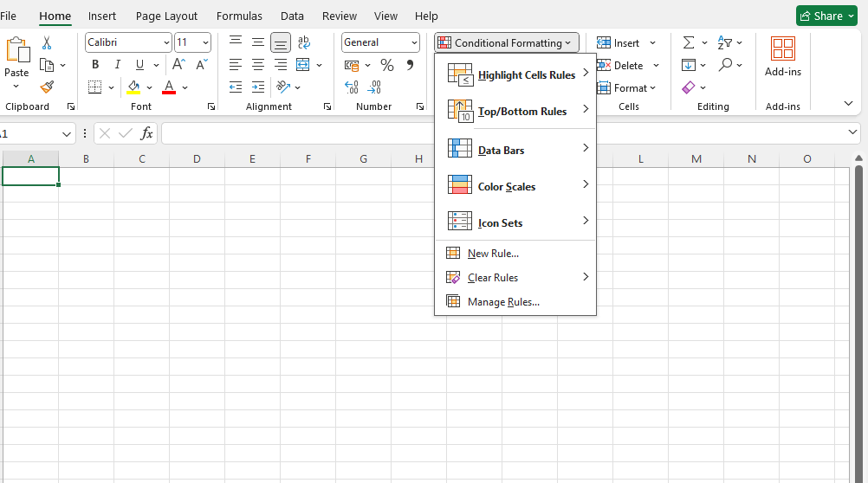Switch to the Page Layout tab
The image size is (868, 483).
pyautogui.click(x=166, y=16)
